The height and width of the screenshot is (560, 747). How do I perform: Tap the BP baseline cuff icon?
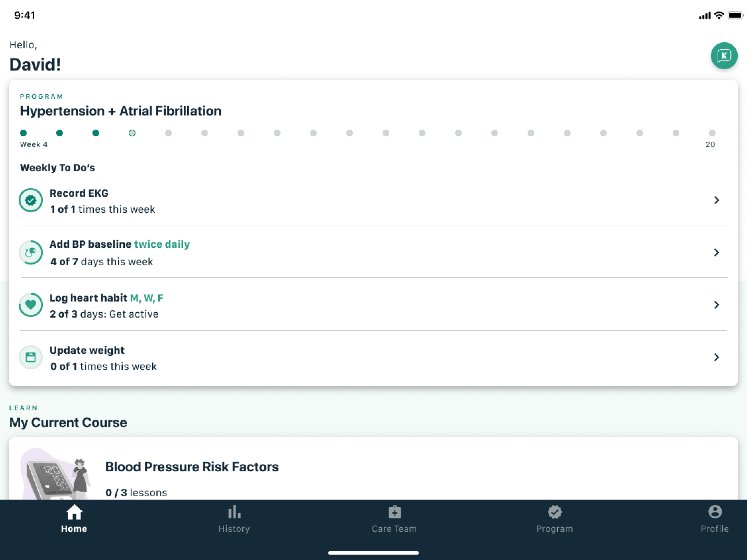[31, 252]
